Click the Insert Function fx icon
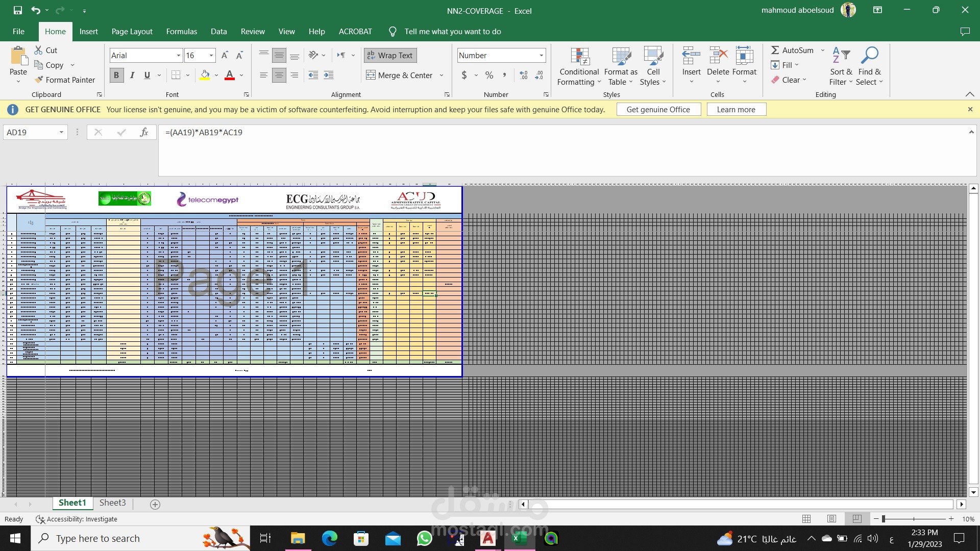This screenshot has height=551, width=980. coord(144,132)
